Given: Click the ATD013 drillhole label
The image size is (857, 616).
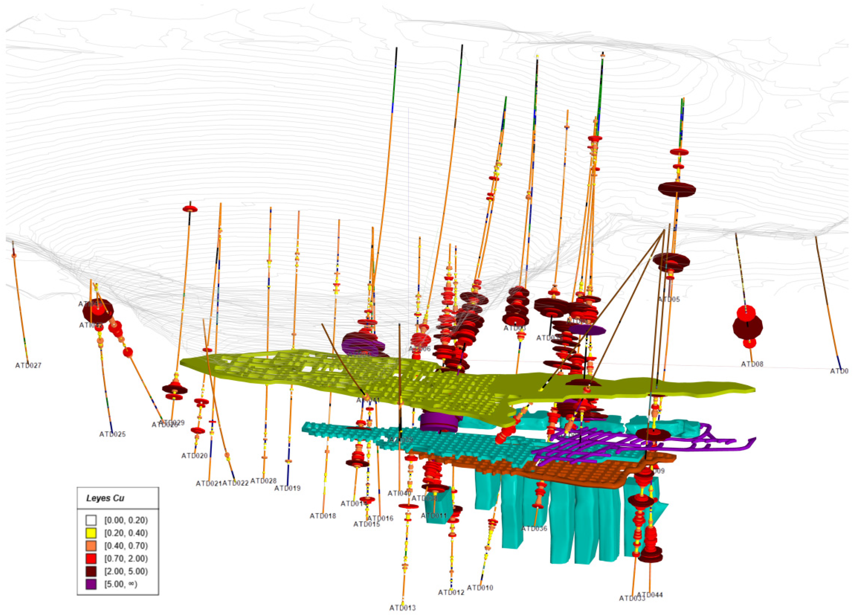Looking at the screenshot, I should (x=402, y=608).
